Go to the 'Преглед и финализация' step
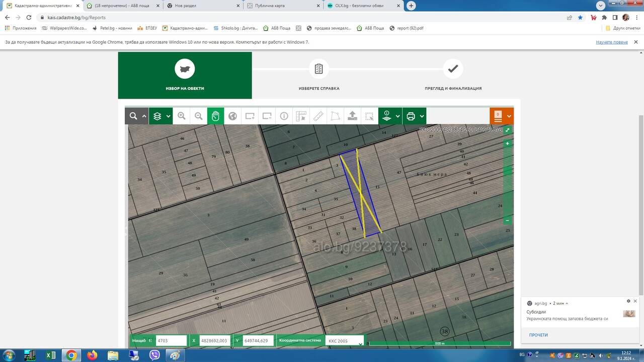The image size is (644, 362). tap(453, 75)
